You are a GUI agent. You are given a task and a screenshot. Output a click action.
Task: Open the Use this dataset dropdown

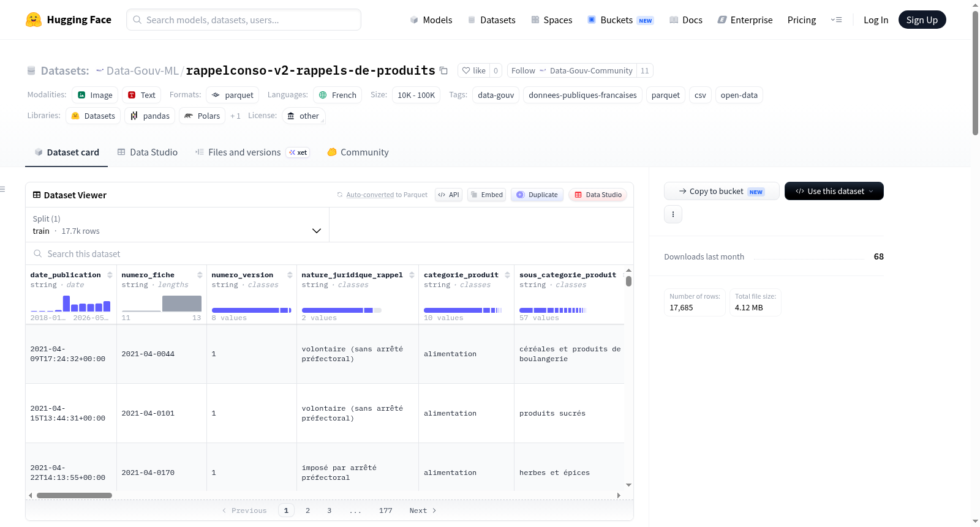click(x=834, y=191)
